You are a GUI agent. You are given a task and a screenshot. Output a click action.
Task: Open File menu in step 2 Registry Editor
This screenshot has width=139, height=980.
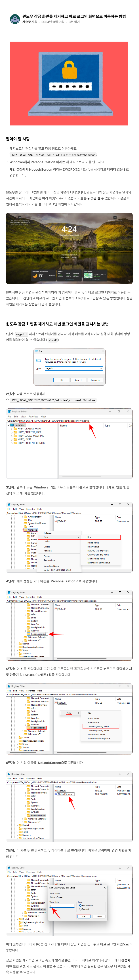(9, 417)
